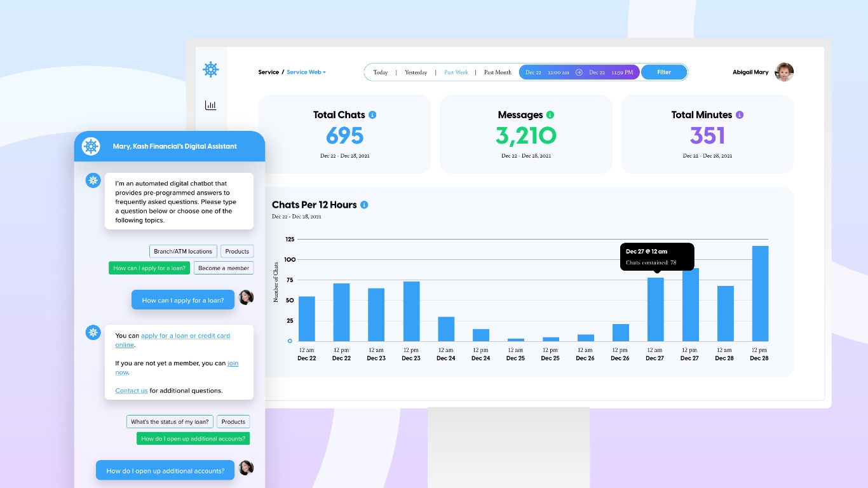Choose the upper Products topic button
Screen dimensions: 868x488
click(x=237, y=252)
